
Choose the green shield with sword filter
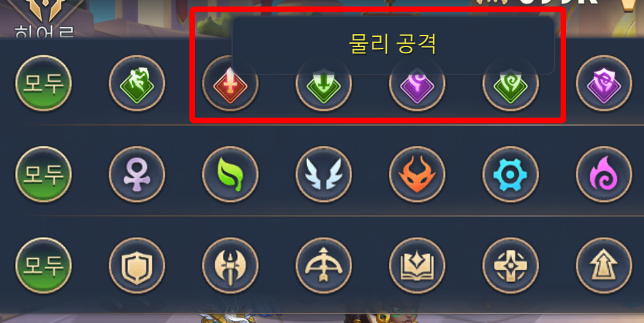(x=323, y=83)
